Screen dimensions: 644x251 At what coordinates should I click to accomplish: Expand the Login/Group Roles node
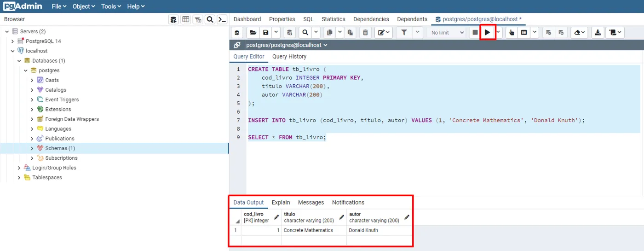coord(19,168)
